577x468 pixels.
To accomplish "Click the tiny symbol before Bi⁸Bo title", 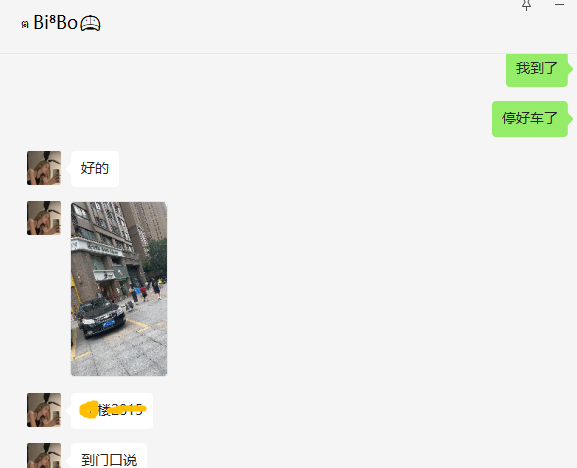I will pos(25,25).
